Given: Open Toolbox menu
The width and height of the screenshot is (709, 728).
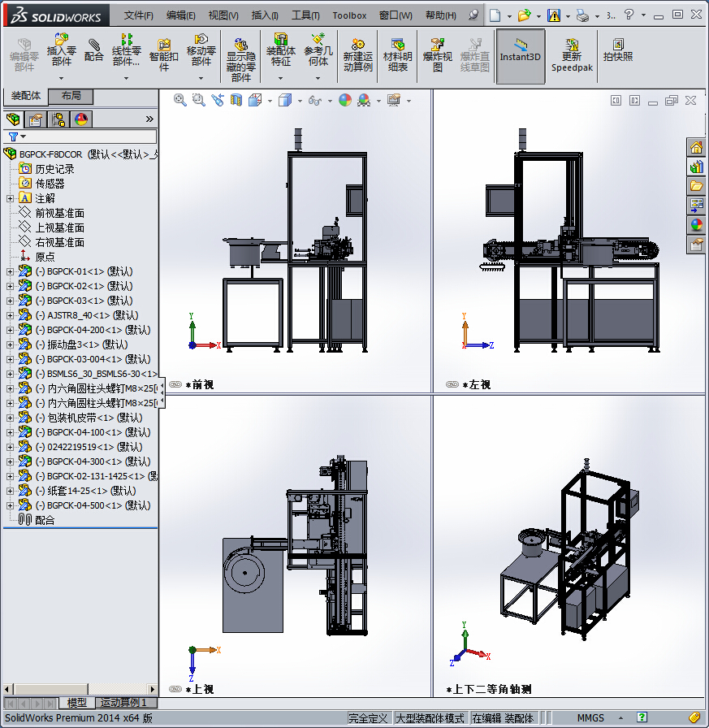Looking at the screenshot, I should [x=349, y=15].
